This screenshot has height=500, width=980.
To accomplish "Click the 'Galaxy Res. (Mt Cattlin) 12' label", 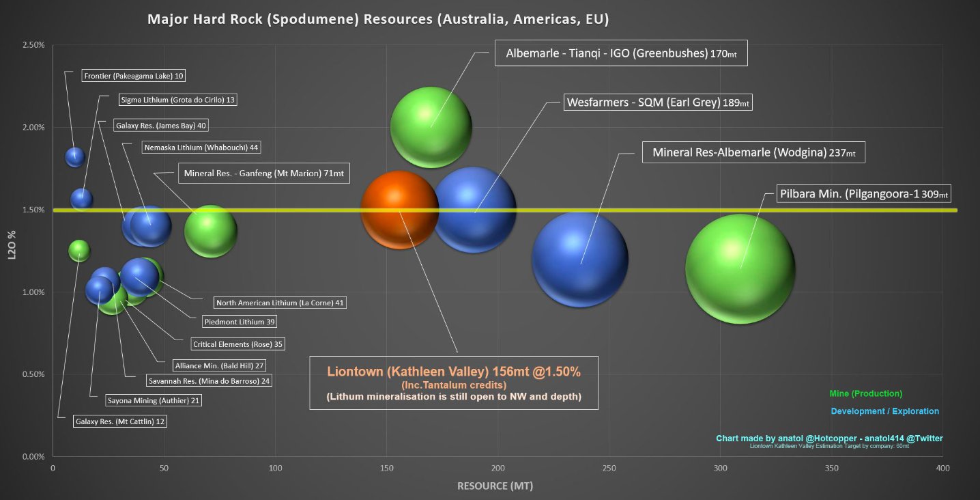I will 120,421.
